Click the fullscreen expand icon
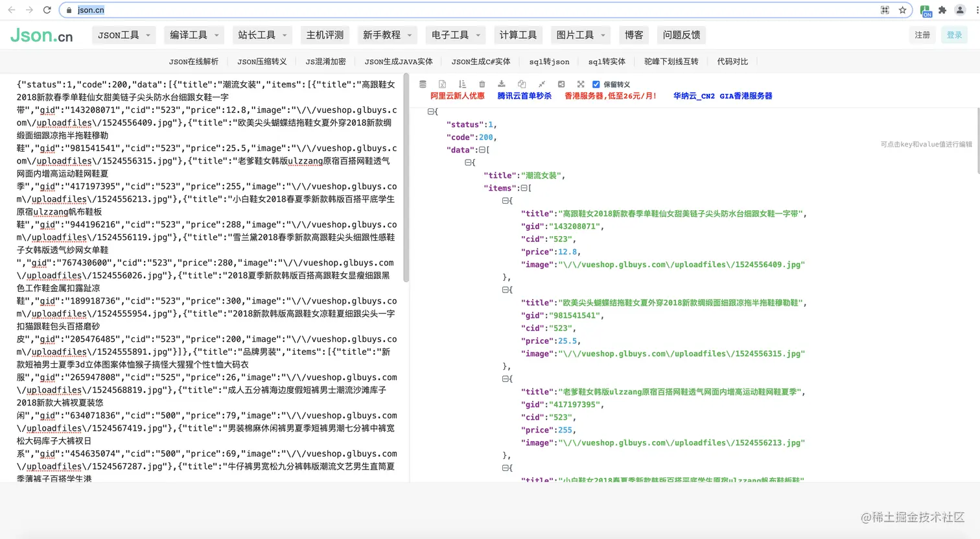This screenshot has height=539, width=980. pos(581,84)
